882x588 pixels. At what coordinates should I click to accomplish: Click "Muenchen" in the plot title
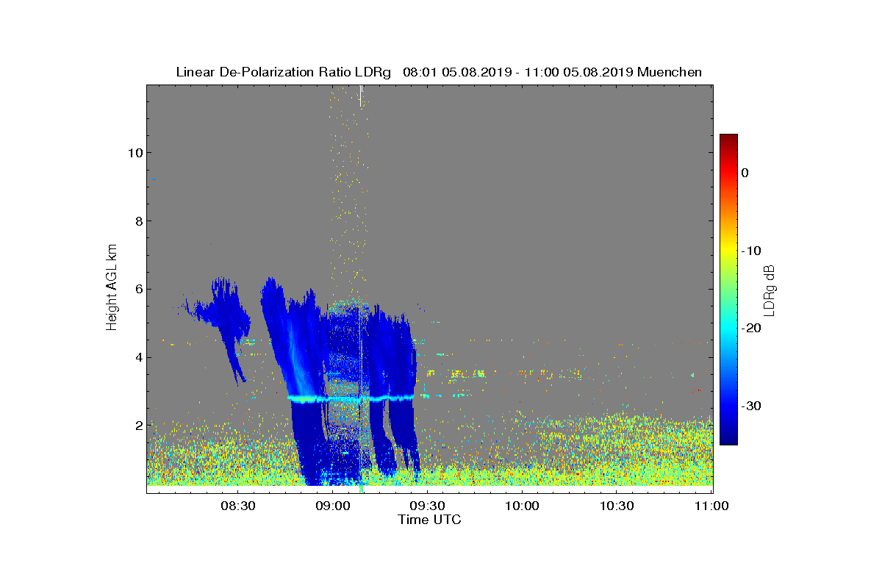[670, 72]
